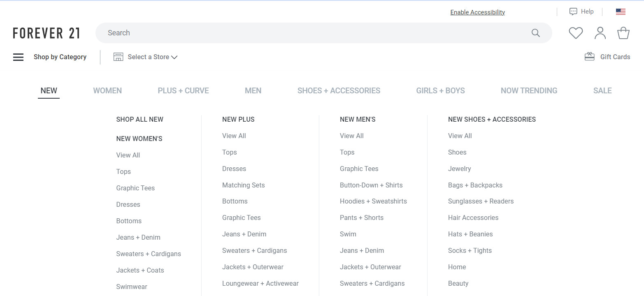Open the wishlist heart icon
Screen dimensions: 644x296
pos(576,33)
